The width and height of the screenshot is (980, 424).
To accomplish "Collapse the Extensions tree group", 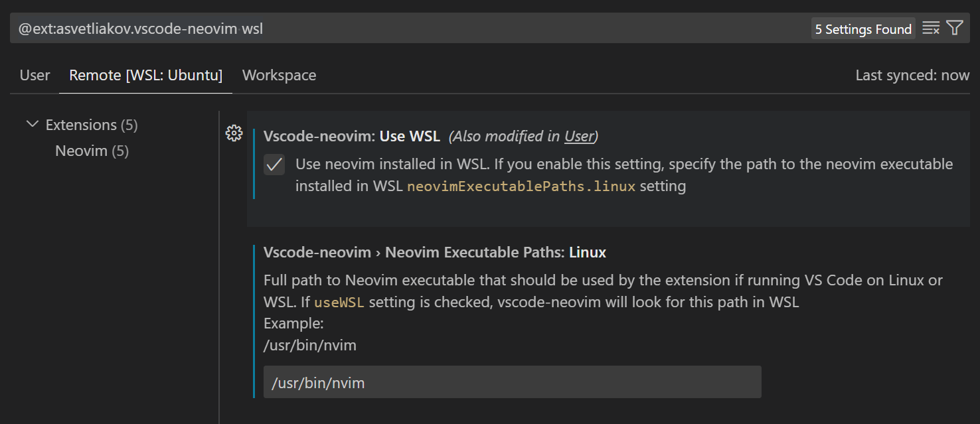I will pyautogui.click(x=32, y=124).
